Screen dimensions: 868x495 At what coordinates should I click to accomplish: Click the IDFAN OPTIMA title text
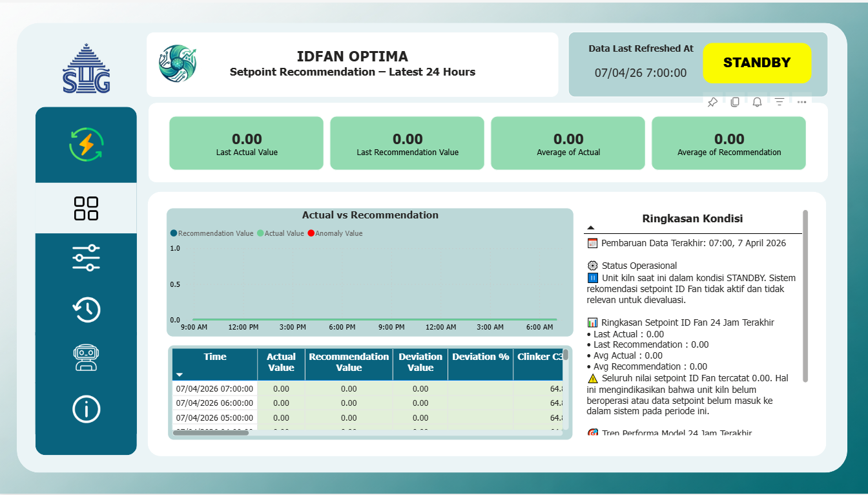point(352,56)
